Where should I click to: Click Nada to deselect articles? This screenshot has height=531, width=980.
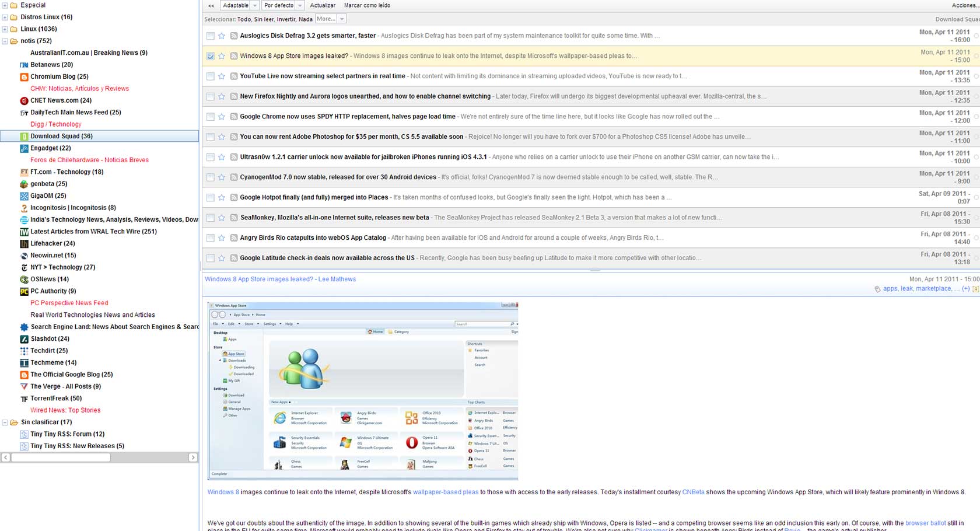[306, 19]
